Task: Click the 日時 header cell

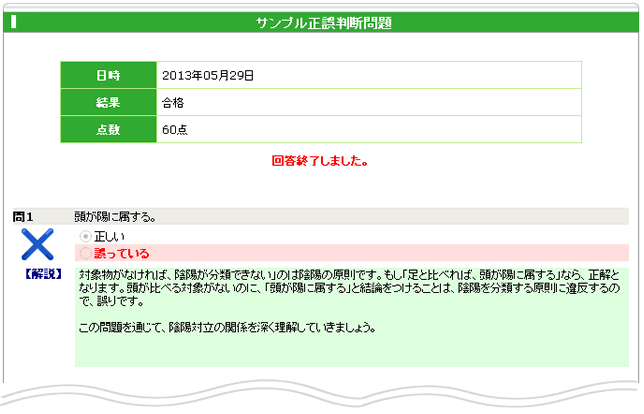Action: [108, 75]
